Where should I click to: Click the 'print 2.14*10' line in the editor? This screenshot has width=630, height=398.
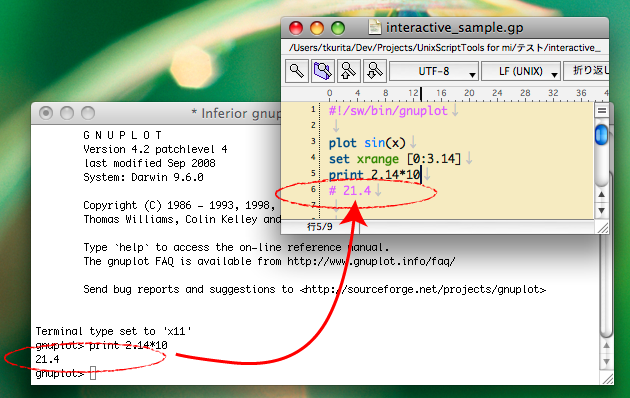(x=374, y=175)
